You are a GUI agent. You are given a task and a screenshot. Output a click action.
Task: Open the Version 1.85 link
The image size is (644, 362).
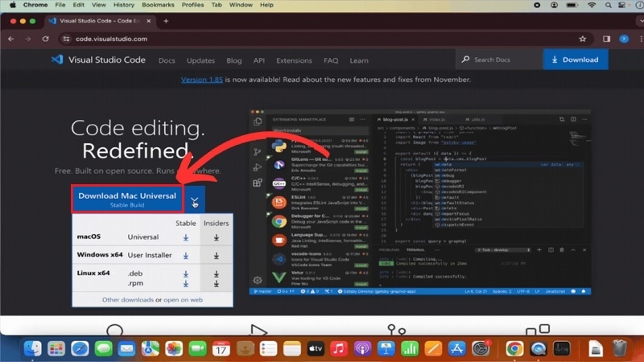(x=202, y=80)
